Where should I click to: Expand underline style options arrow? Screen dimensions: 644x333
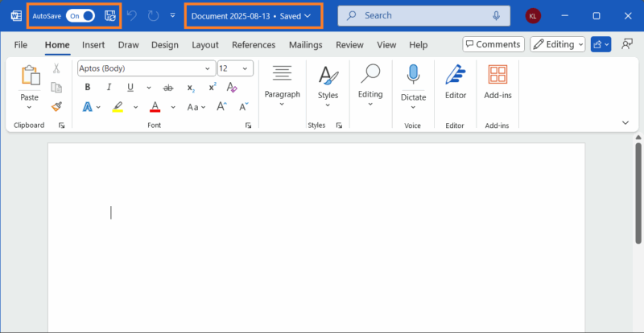pos(149,88)
